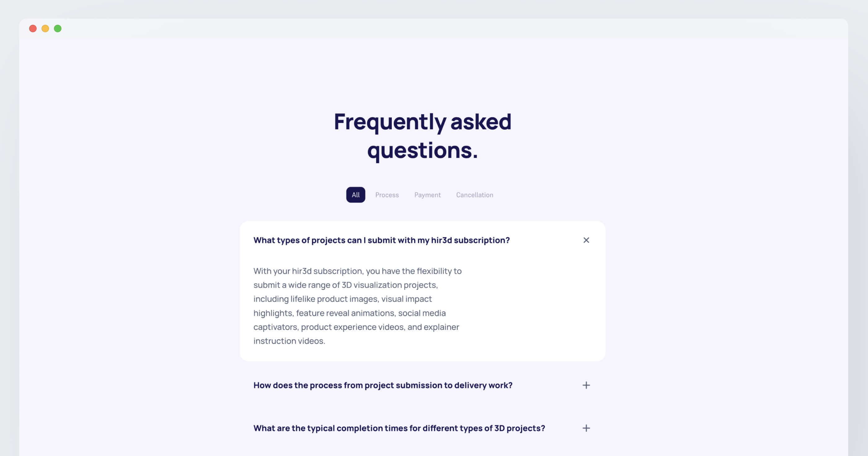
Task: Click the 'highlights, feature reveal animations' answer line
Action: point(349,313)
